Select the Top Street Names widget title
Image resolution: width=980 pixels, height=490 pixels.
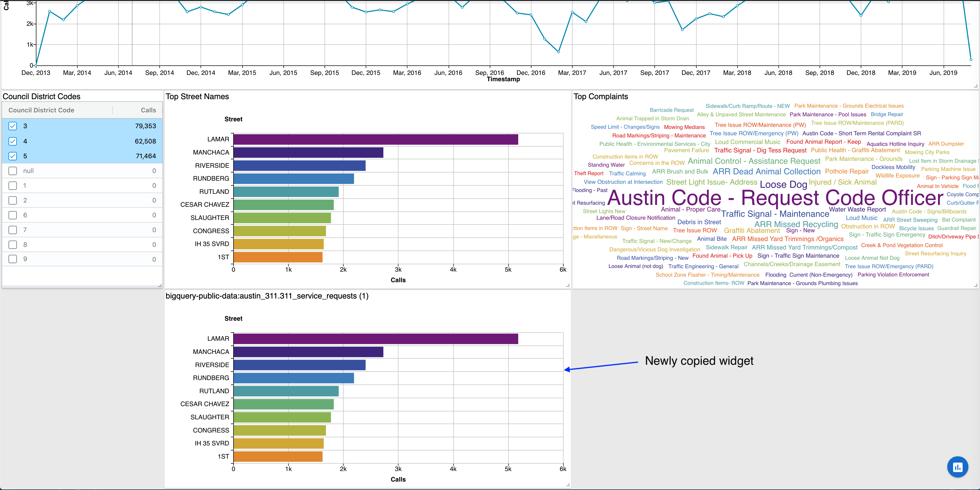(x=197, y=97)
